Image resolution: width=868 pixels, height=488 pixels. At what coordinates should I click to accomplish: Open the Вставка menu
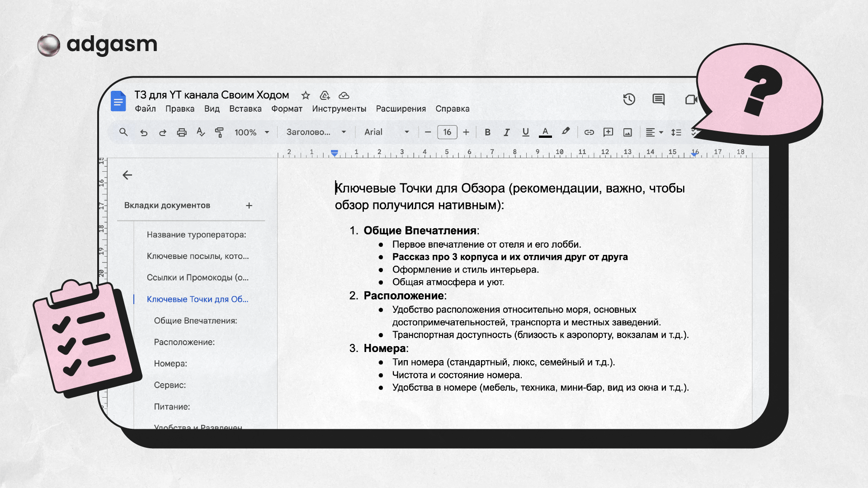coord(245,109)
